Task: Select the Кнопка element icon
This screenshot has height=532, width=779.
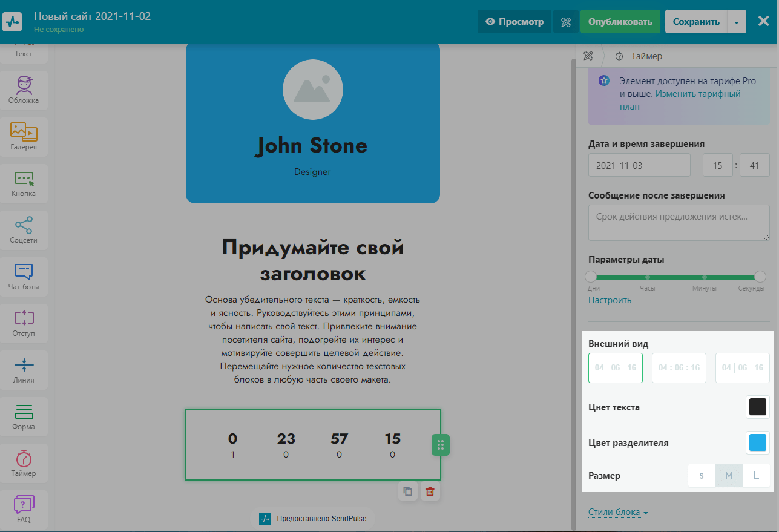Action: pyautogui.click(x=24, y=183)
